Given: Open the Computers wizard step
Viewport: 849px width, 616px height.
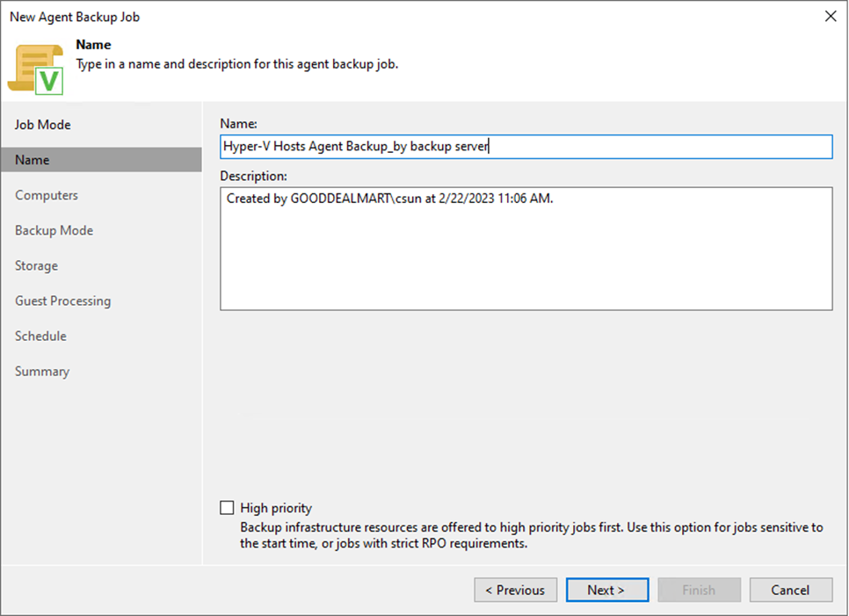Looking at the screenshot, I should [47, 195].
